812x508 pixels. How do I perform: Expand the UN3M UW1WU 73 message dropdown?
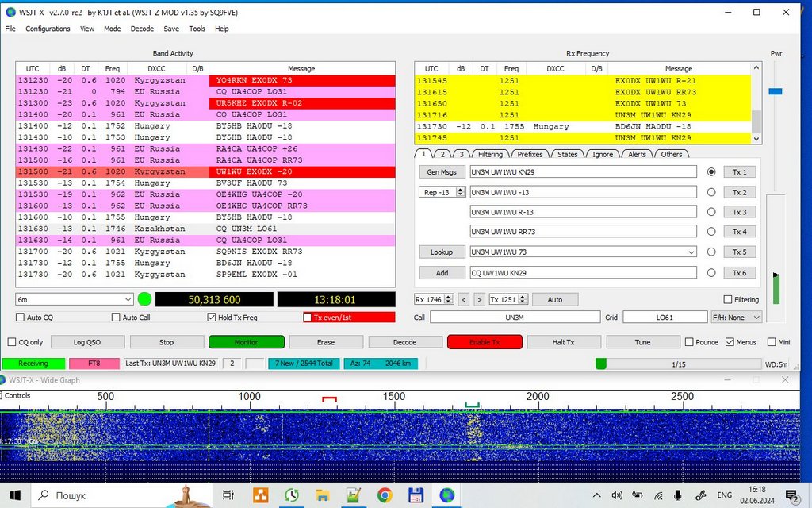point(690,252)
